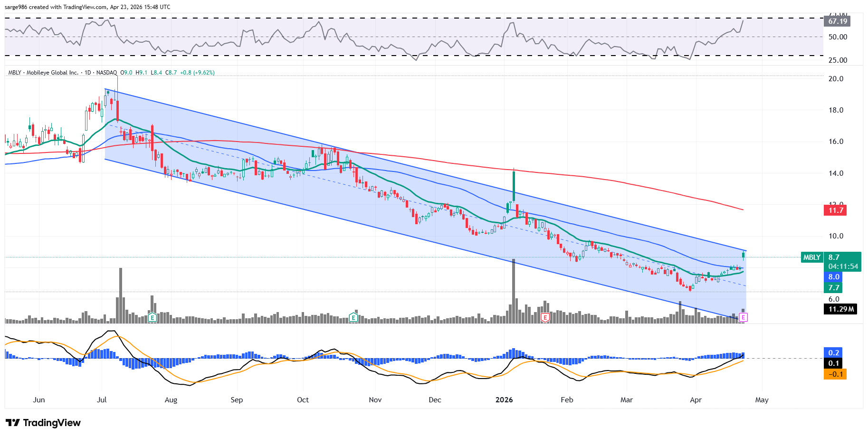Click the 1D interval label in chart header
The width and height of the screenshot is (868, 437).
(87, 73)
